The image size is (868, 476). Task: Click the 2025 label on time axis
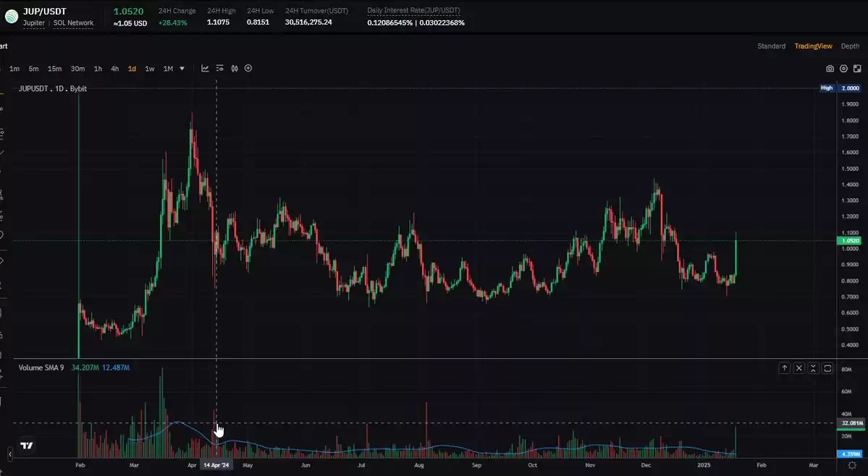704,465
